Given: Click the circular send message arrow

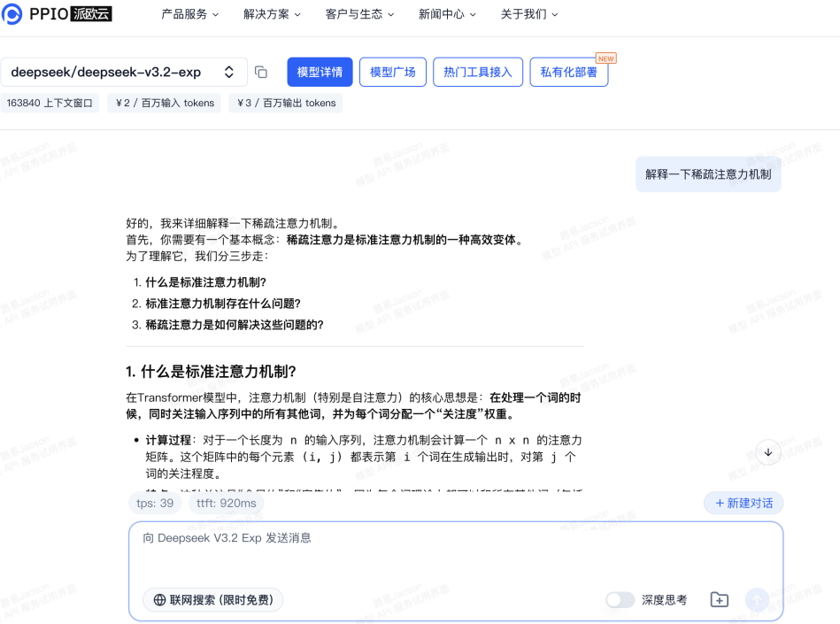Looking at the screenshot, I should coord(757,599).
